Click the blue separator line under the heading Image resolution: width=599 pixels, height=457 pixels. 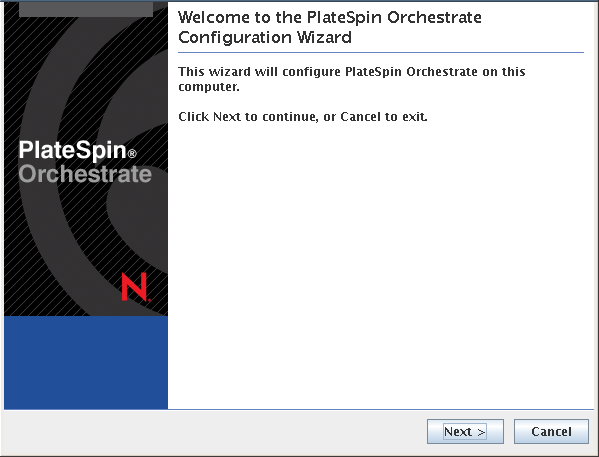pyautogui.click(x=381, y=52)
